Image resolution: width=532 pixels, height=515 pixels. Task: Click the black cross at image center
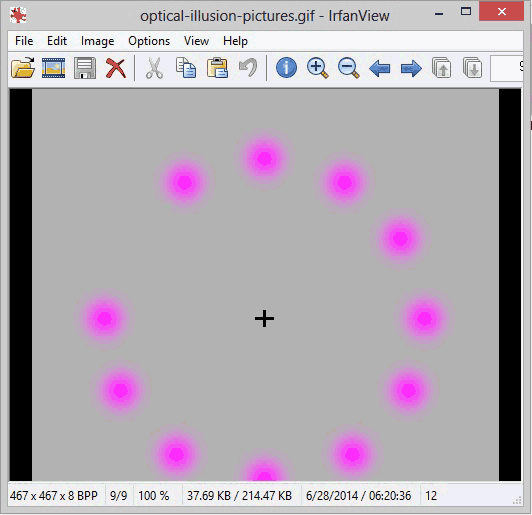[x=264, y=319]
